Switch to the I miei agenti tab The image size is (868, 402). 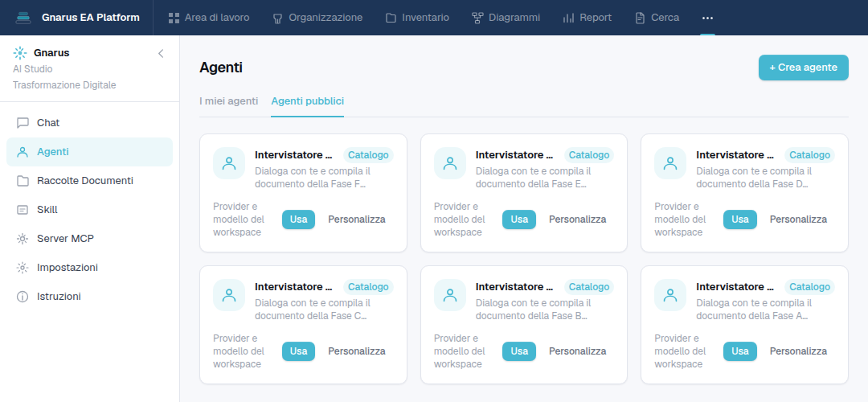tap(228, 101)
